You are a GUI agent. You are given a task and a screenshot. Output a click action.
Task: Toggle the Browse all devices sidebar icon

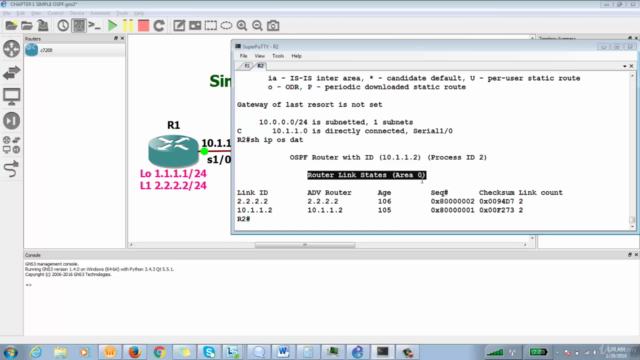click(x=11, y=145)
